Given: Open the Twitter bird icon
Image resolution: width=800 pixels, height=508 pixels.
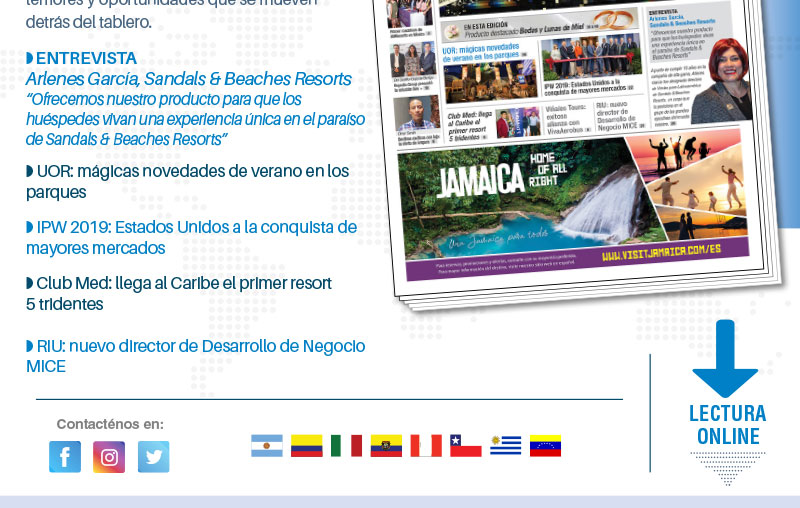Looking at the screenshot, I should point(154,457).
